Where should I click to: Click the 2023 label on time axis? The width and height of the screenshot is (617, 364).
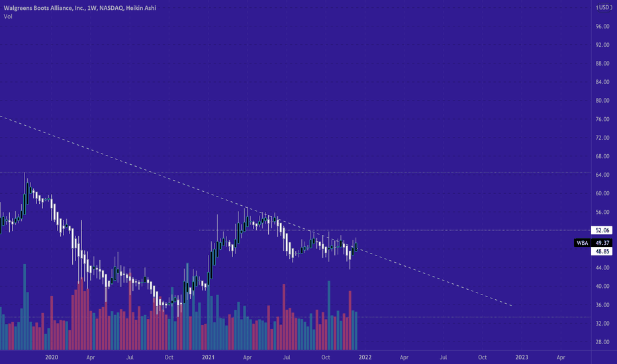point(522,357)
